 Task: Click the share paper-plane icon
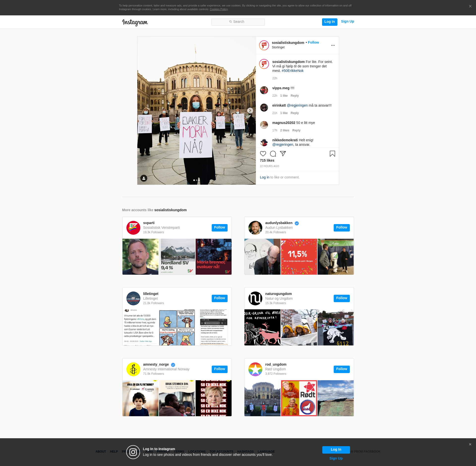click(x=283, y=154)
